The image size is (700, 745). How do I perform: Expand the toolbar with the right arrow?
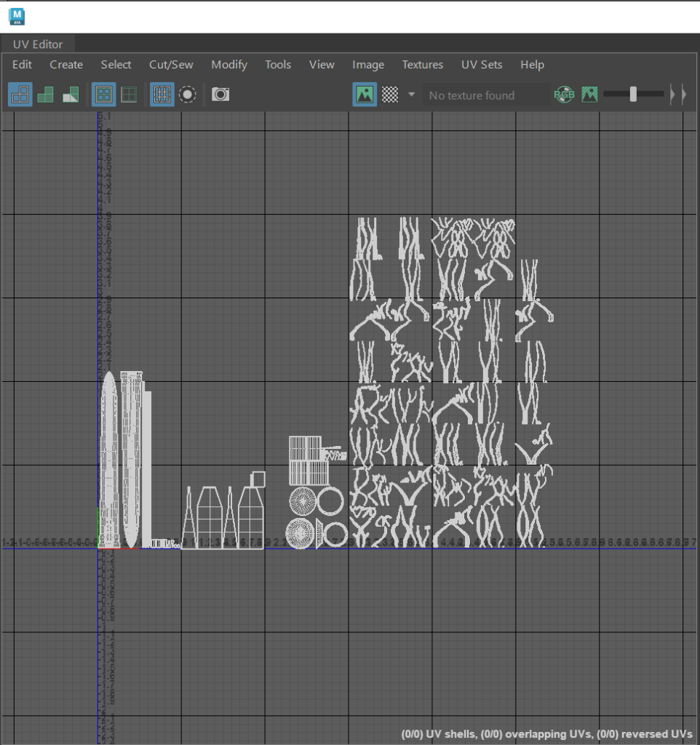683,95
